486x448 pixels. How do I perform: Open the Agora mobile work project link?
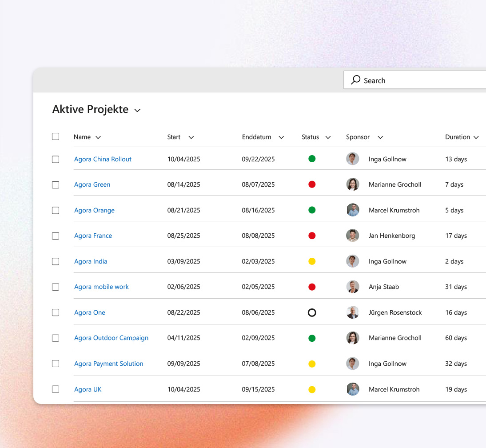101,287
